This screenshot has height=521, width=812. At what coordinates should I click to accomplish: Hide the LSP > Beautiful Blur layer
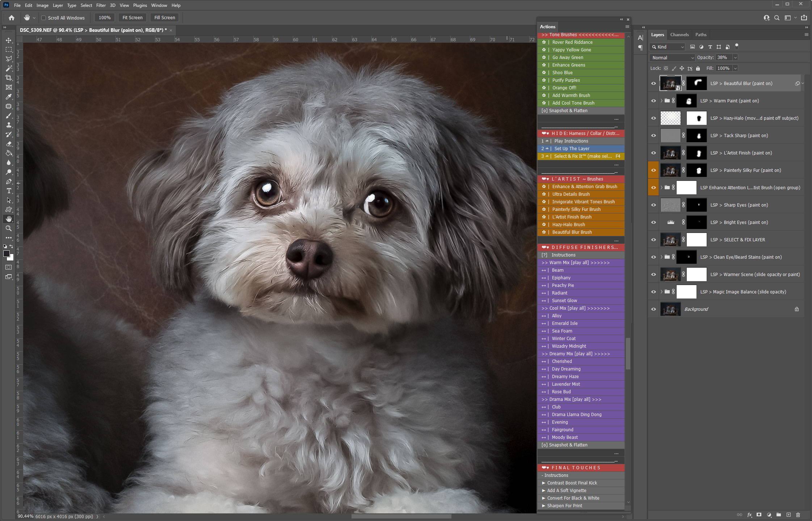tap(653, 84)
